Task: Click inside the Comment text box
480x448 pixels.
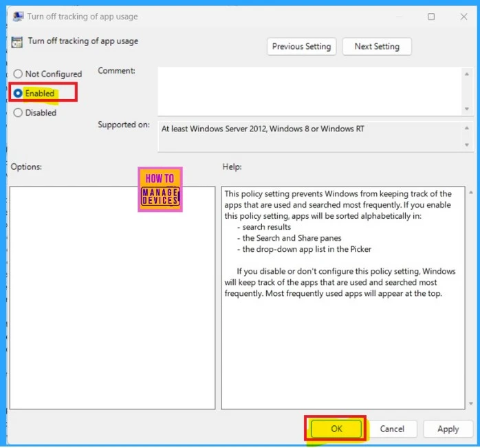Action: click(x=309, y=92)
